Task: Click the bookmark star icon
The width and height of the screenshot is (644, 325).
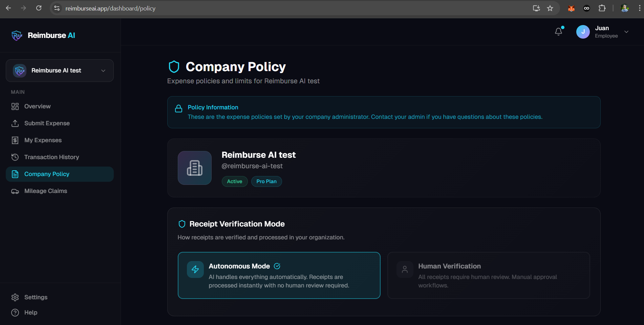Action: pos(550,8)
